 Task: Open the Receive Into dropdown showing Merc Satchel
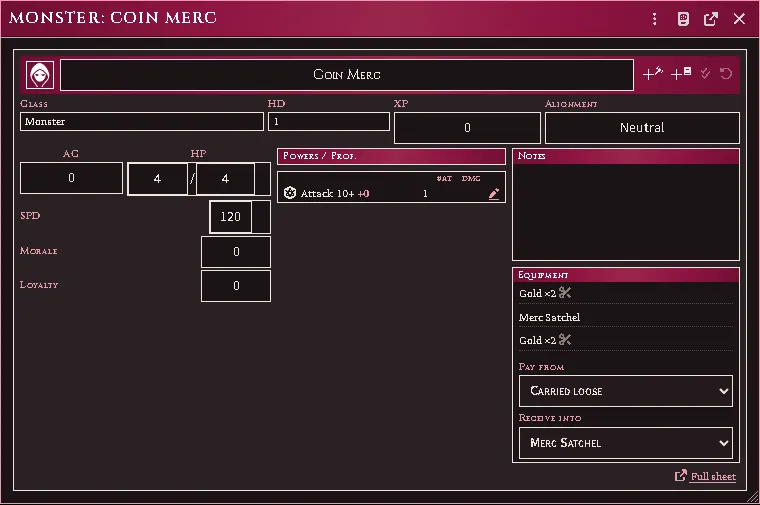click(x=625, y=443)
